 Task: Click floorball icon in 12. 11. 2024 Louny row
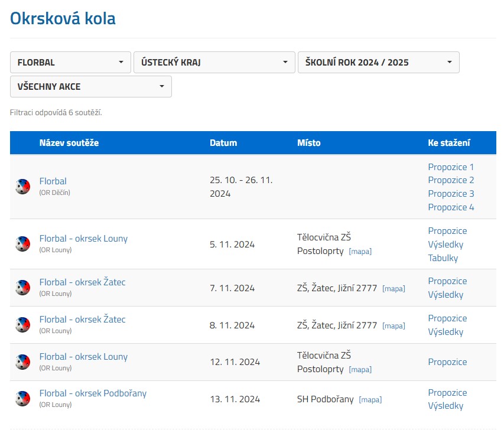(22, 362)
